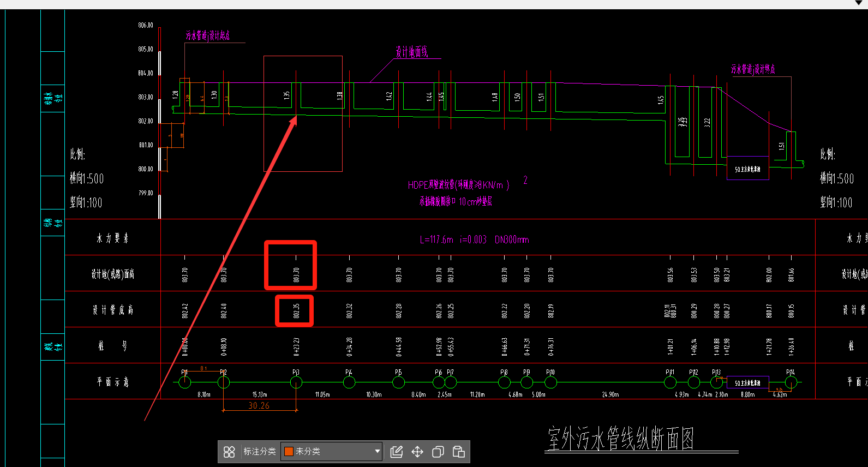Select the HDPE双壁波纹管 note text
This screenshot has height=467, width=868.
point(459,185)
